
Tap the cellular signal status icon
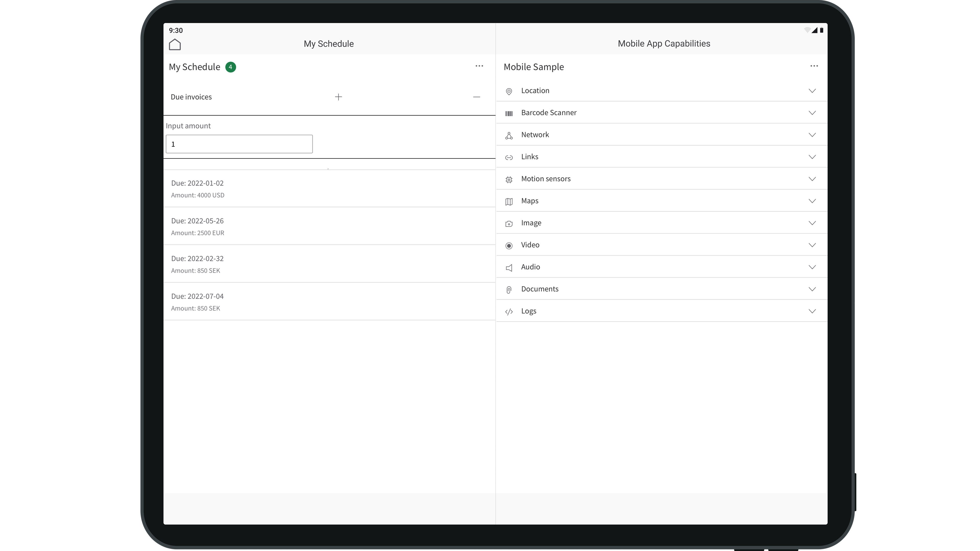(x=815, y=30)
